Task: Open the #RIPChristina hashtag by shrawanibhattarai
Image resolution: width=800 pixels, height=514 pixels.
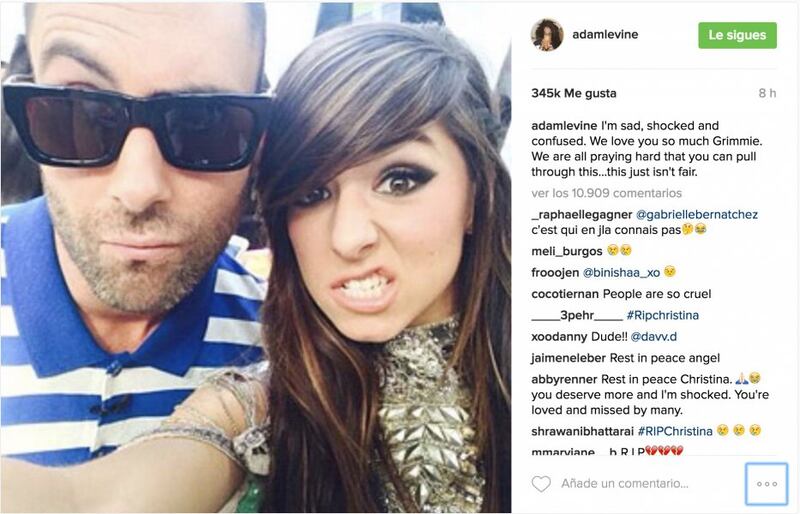Action: click(x=675, y=431)
